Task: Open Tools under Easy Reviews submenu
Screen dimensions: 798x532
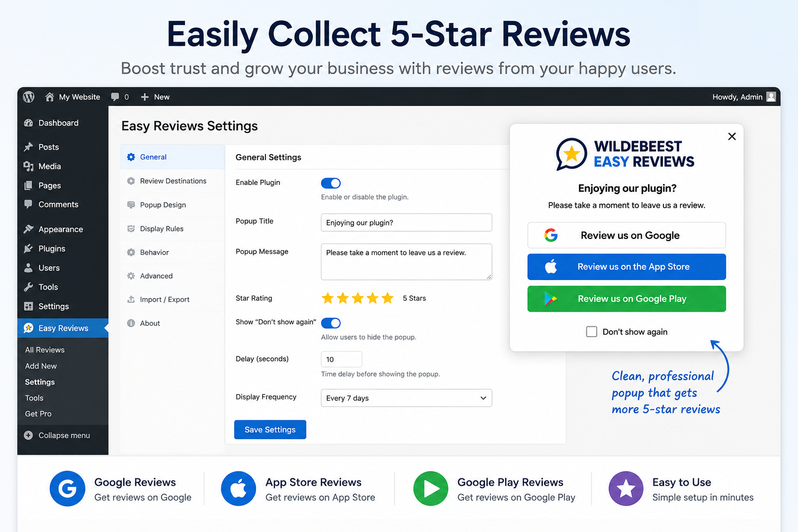Action: 34,398
